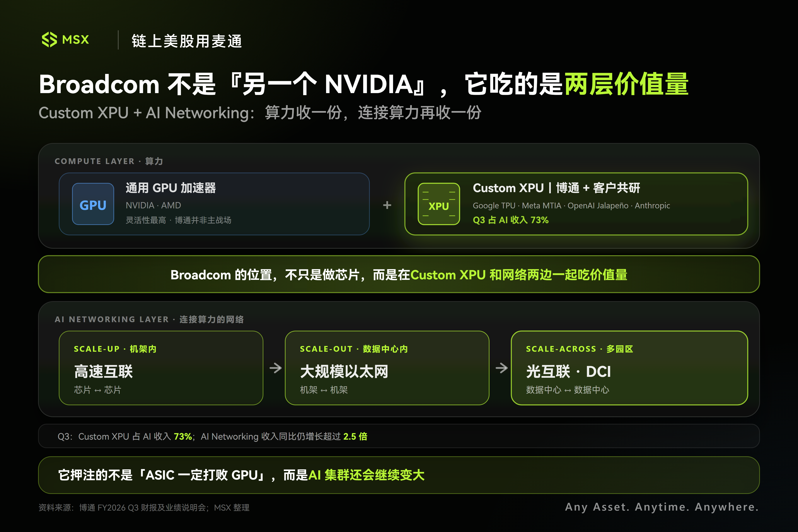This screenshot has height=532, width=798.
Task: Click the Custom XPU | 博通 + 客户共研 heading
Action: tap(556, 188)
